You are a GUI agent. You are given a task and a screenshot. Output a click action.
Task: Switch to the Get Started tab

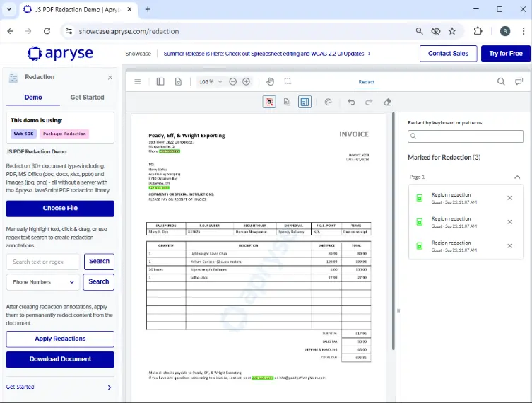[87, 98]
